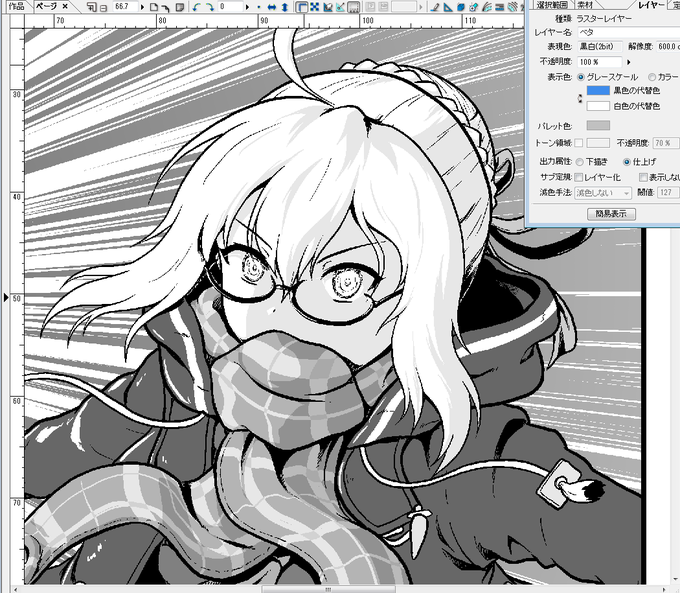
Task: Toggle the parallel line ruler snap icon
Action: (499, 7)
